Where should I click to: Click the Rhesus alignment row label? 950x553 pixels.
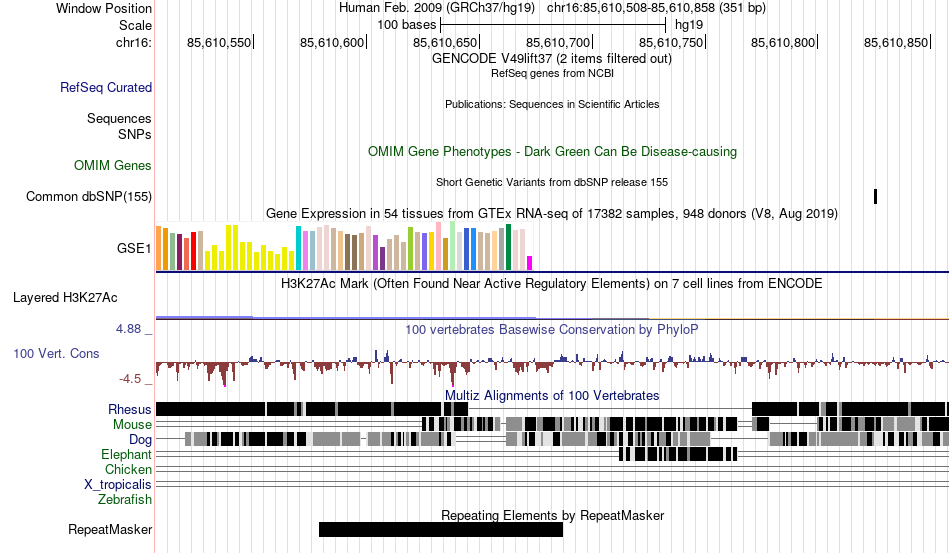pos(130,409)
